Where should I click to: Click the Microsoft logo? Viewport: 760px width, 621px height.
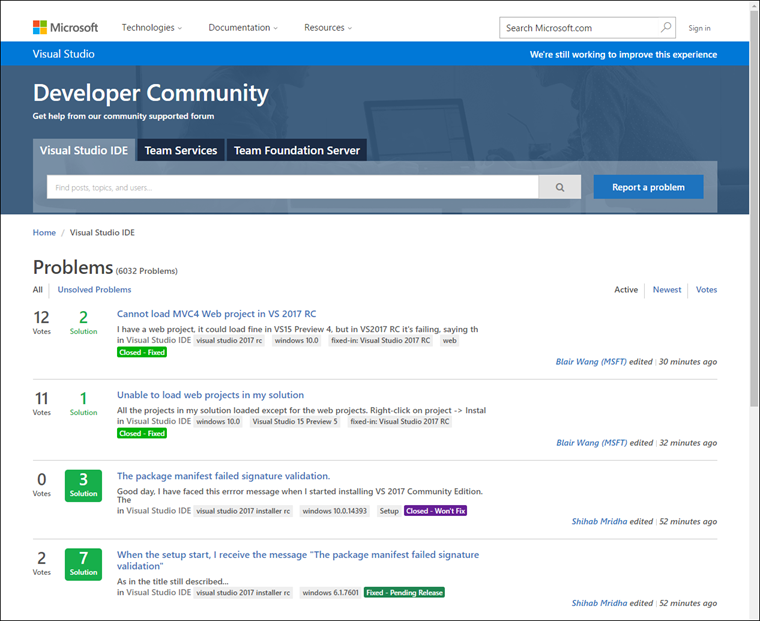click(x=65, y=28)
